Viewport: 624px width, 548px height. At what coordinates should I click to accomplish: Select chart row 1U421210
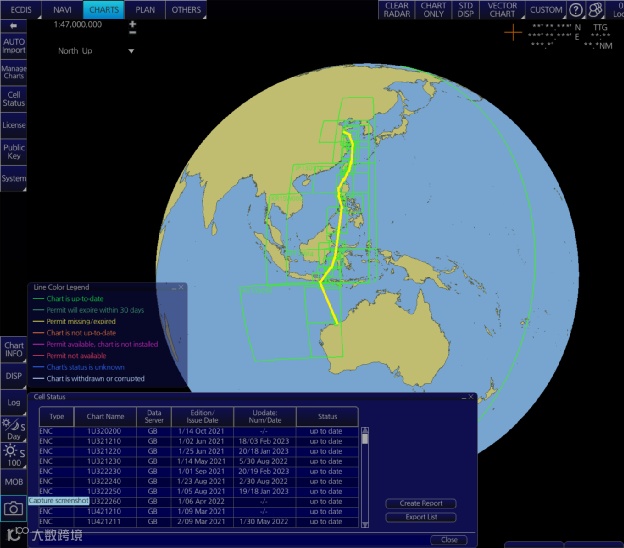click(x=199, y=511)
